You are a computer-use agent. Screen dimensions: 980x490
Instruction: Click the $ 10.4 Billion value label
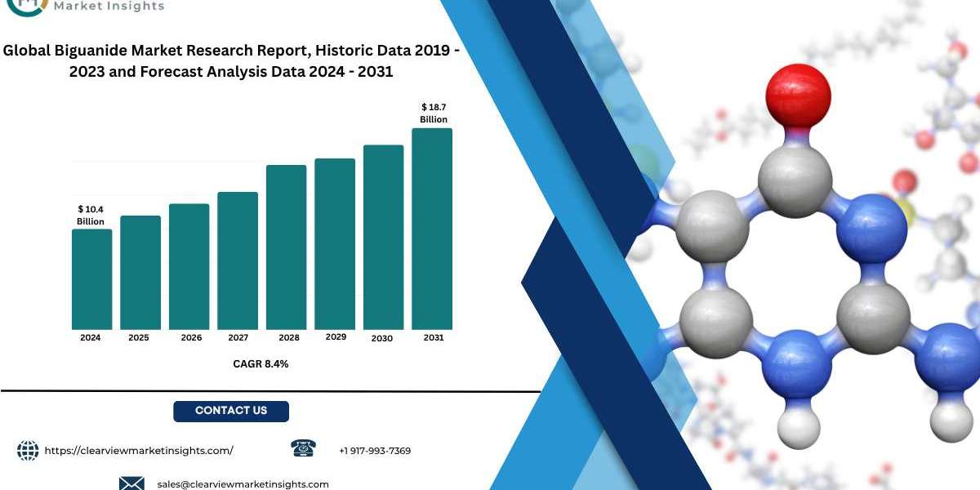click(91, 216)
